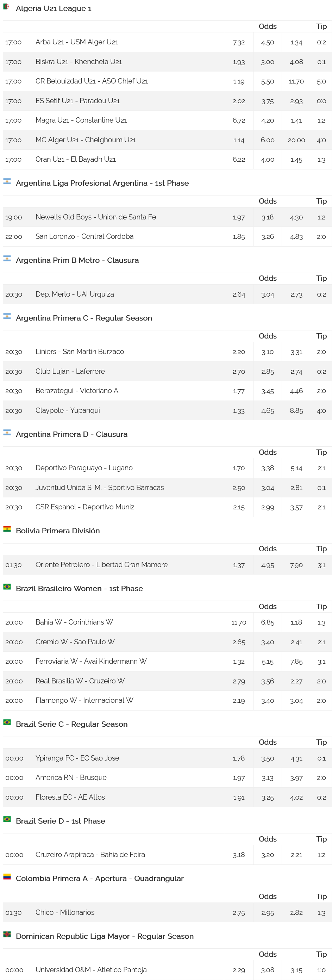Click the Argentina flag beside Liga Profesional
332x980 pixels.
[x=7, y=181]
